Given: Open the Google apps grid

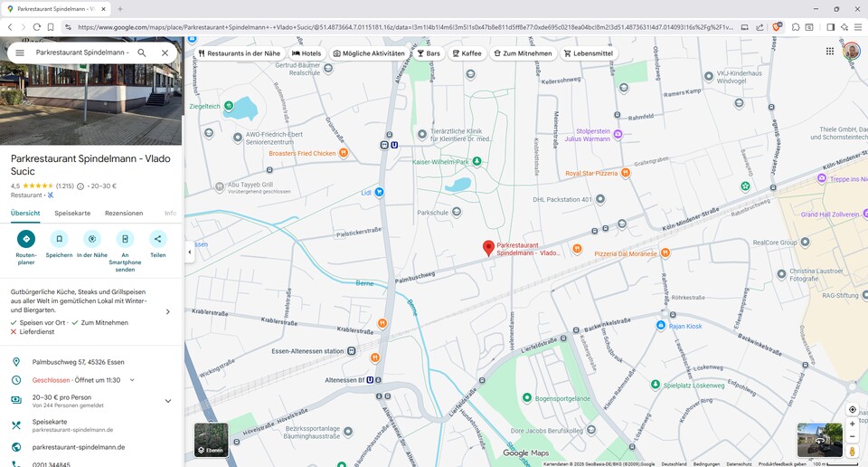Looking at the screenshot, I should click(x=830, y=51).
